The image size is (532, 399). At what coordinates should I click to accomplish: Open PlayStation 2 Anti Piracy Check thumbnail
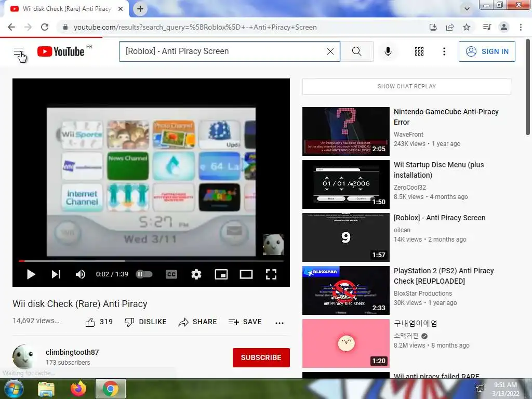click(345, 290)
